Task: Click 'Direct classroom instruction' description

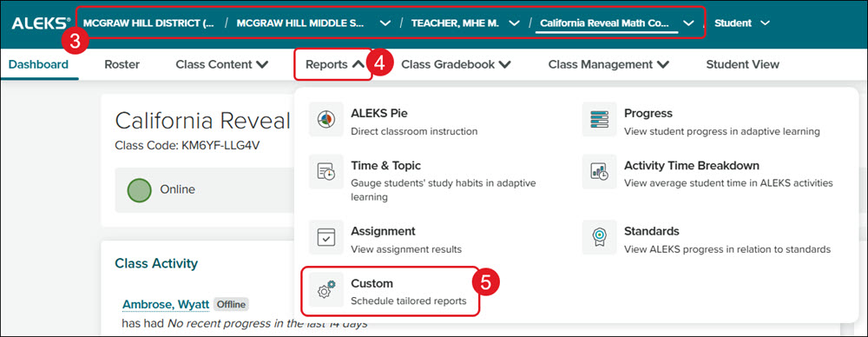Action: click(414, 132)
